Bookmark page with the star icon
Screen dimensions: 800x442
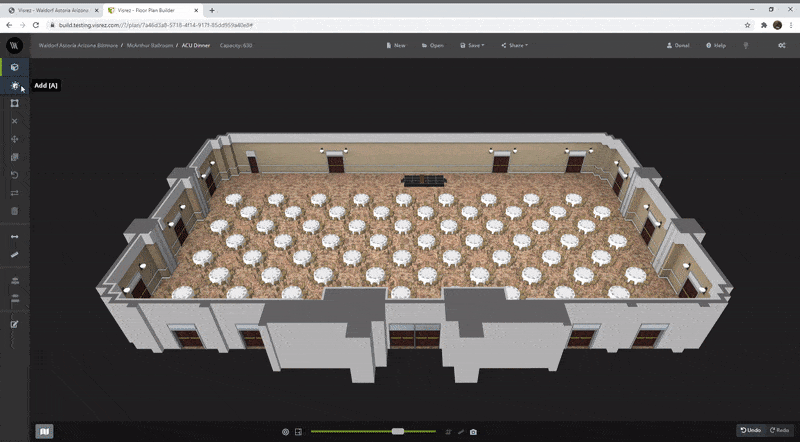tap(747, 25)
